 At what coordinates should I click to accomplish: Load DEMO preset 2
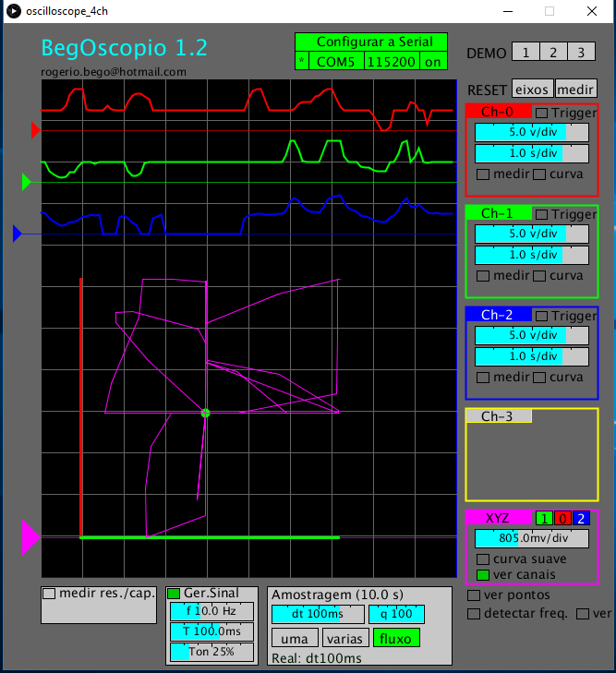[x=553, y=53]
